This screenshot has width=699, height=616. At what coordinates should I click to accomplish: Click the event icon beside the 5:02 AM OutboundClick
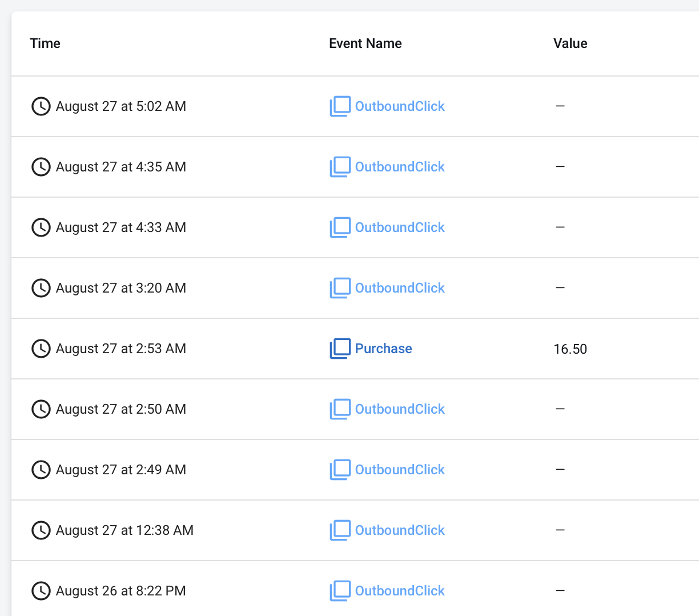(340, 106)
